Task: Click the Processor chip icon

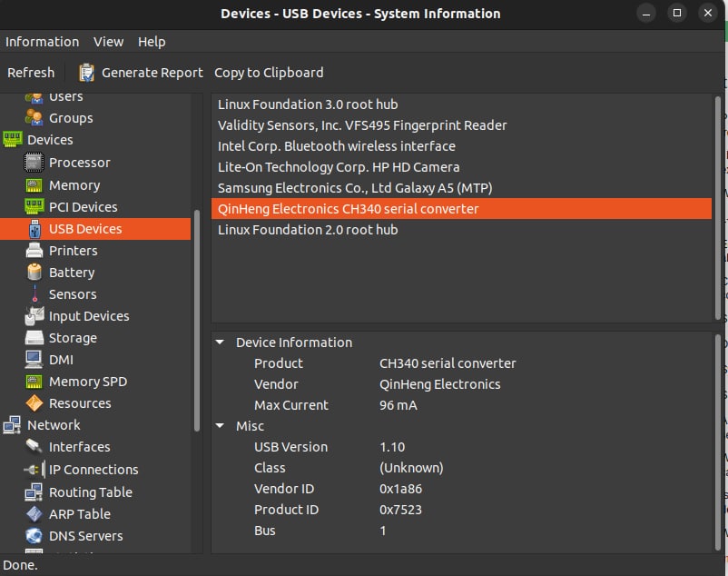Action: pos(34,163)
